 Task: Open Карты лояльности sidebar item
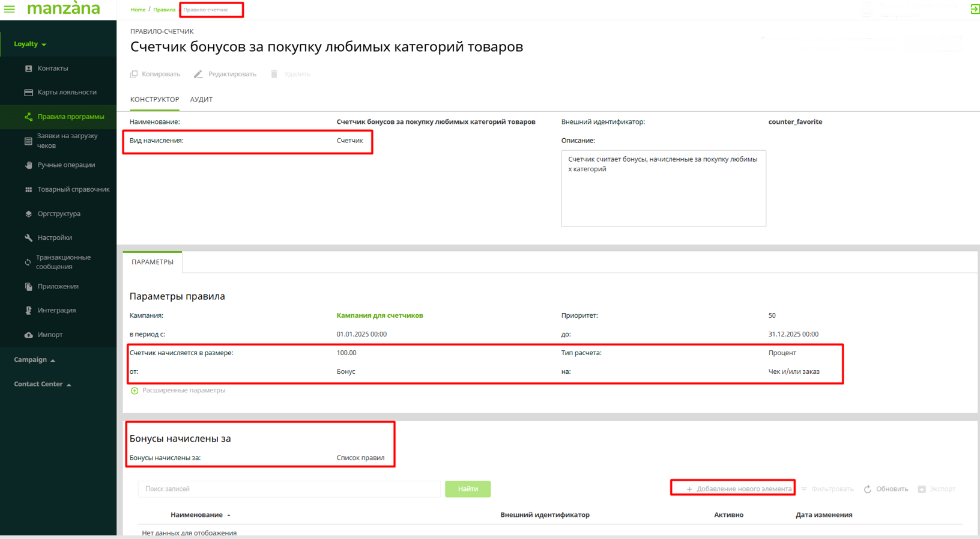coord(67,93)
